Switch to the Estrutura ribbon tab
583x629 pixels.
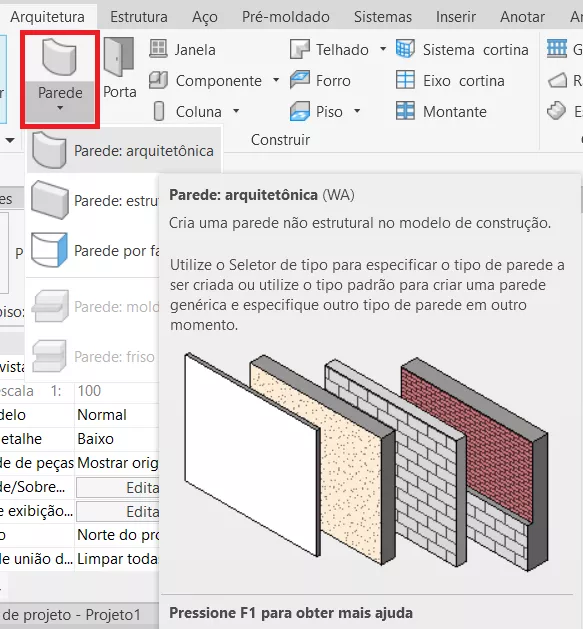[139, 17]
